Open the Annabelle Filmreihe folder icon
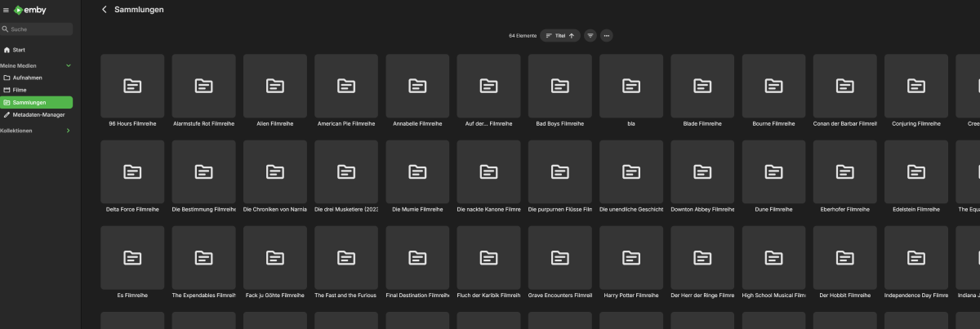Image resolution: width=980 pixels, height=329 pixels. [x=417, y=85]
